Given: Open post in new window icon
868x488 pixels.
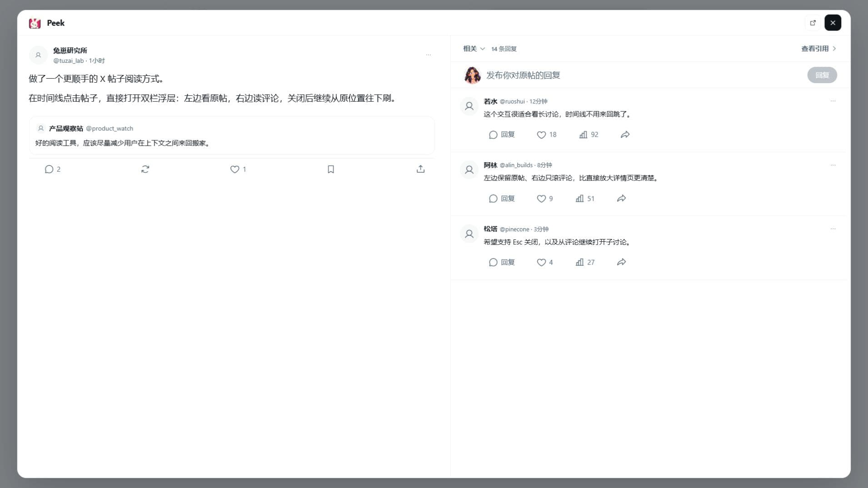Looking at the screenshot, I should click(813, 23).
